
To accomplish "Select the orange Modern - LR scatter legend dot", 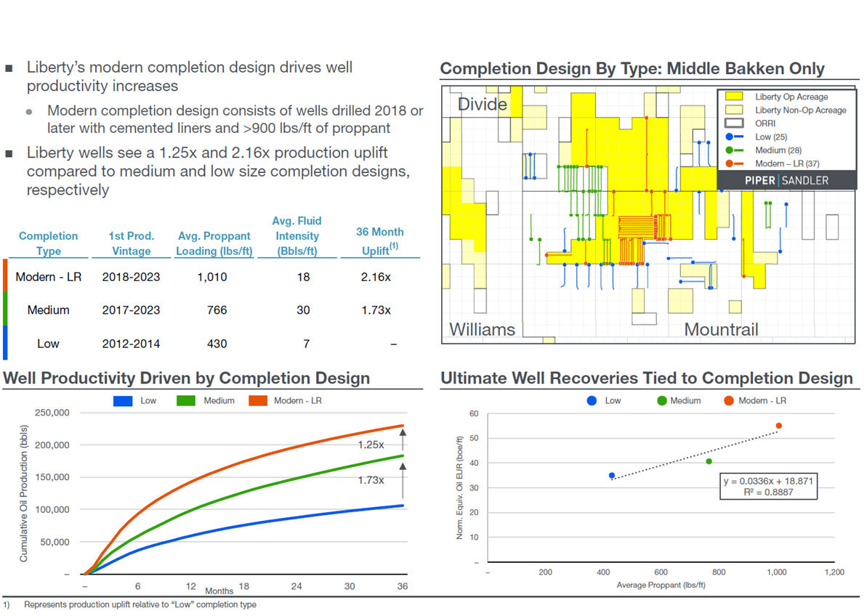I will [730, 400].
